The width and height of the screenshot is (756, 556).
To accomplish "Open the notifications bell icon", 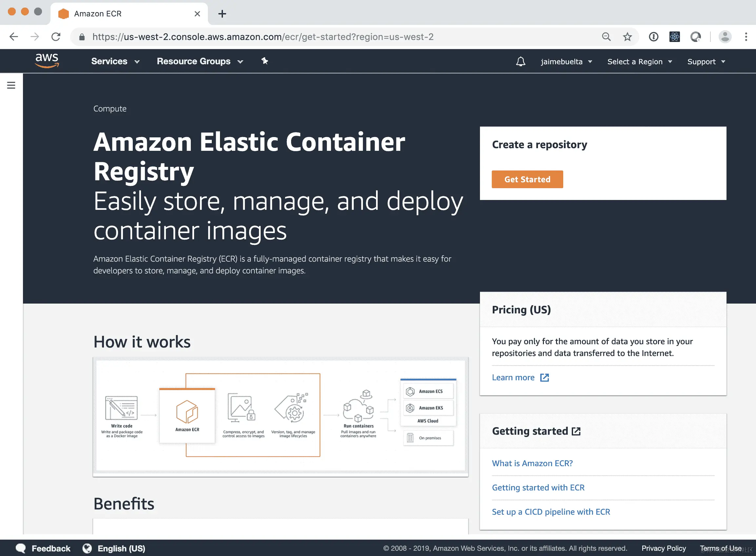I will pos(520,62).
